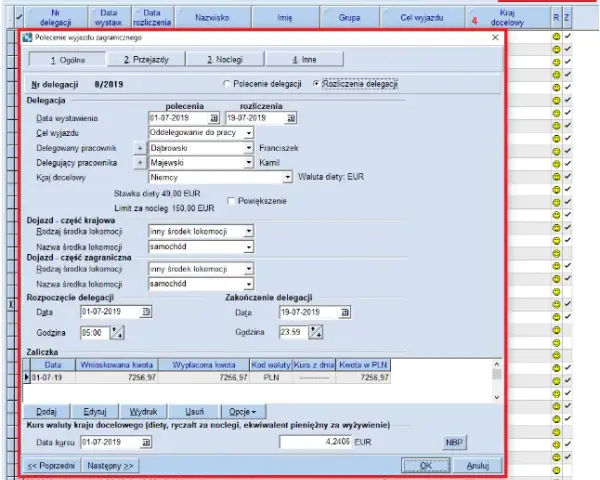Sort background list by Imię column
600x480 pixels.
click(x=285, y=18)
